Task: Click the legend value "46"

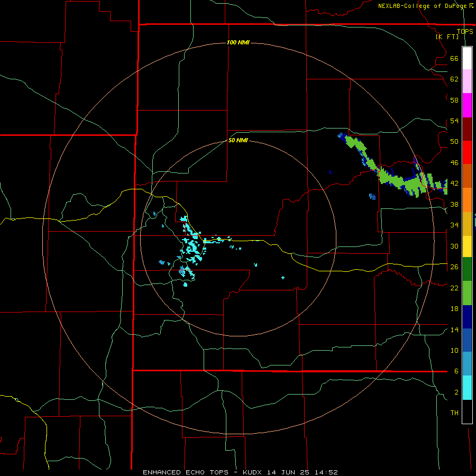Action: pos(454,163)
